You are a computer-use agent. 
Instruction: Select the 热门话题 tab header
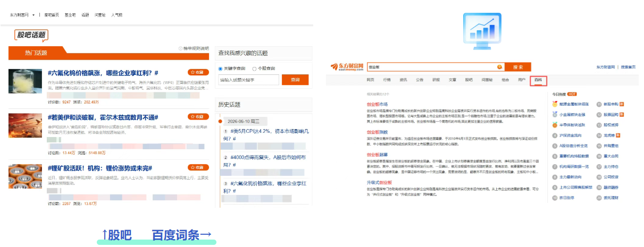point(36,53)
